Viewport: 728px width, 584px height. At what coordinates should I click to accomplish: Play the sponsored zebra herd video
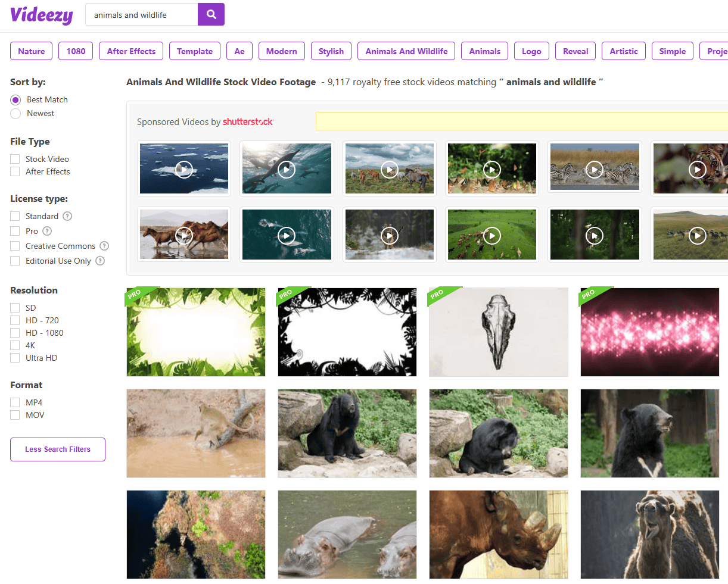(595, 169)
